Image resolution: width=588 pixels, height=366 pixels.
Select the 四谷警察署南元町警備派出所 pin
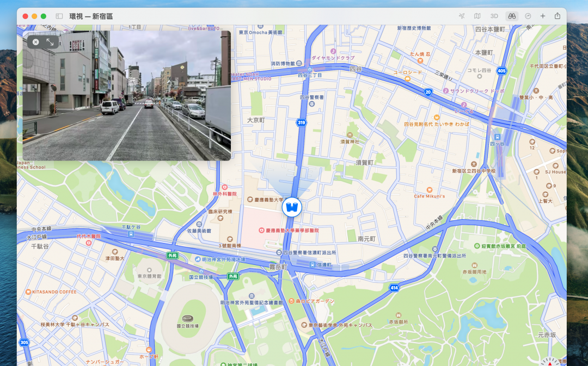[x=434, y=249]
